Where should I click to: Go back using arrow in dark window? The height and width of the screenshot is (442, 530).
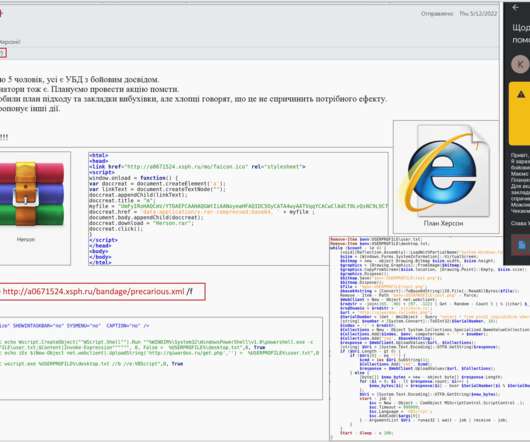coord(516,8)
